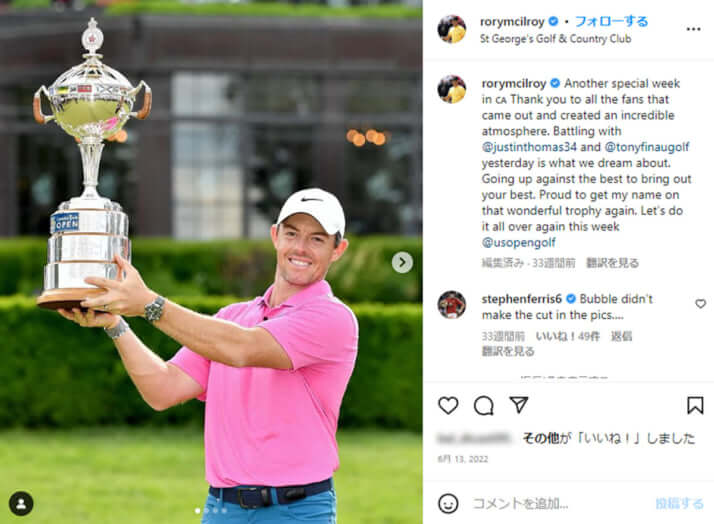714x524 pixels.
Task: Save post with bookmark icon
Action: 695,405
